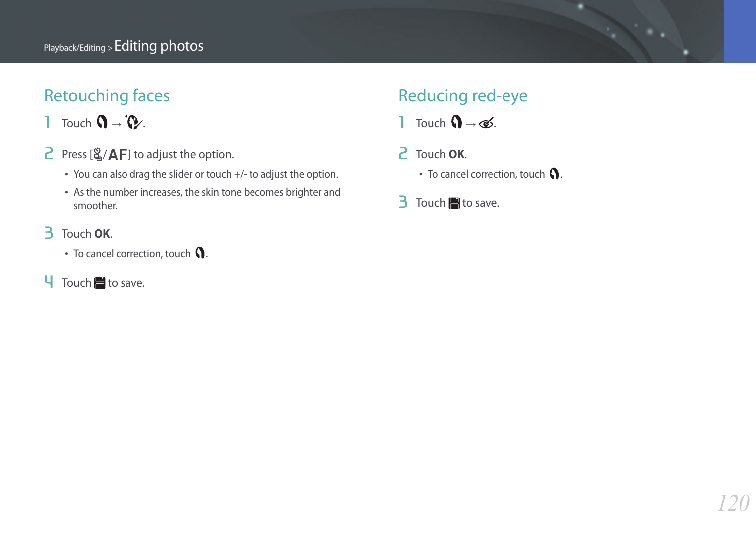Click the edit icon in Reducing red-eye step 1

coord(456,122)
